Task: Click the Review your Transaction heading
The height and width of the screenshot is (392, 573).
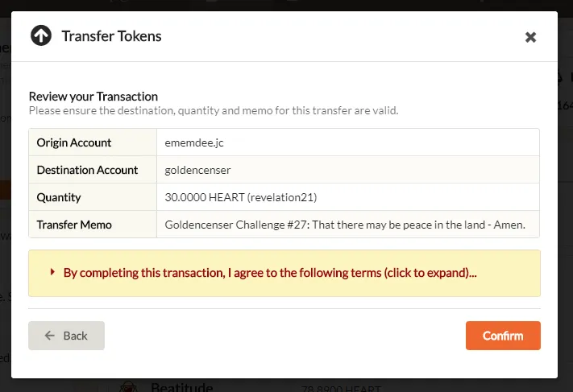Action: 93,97
